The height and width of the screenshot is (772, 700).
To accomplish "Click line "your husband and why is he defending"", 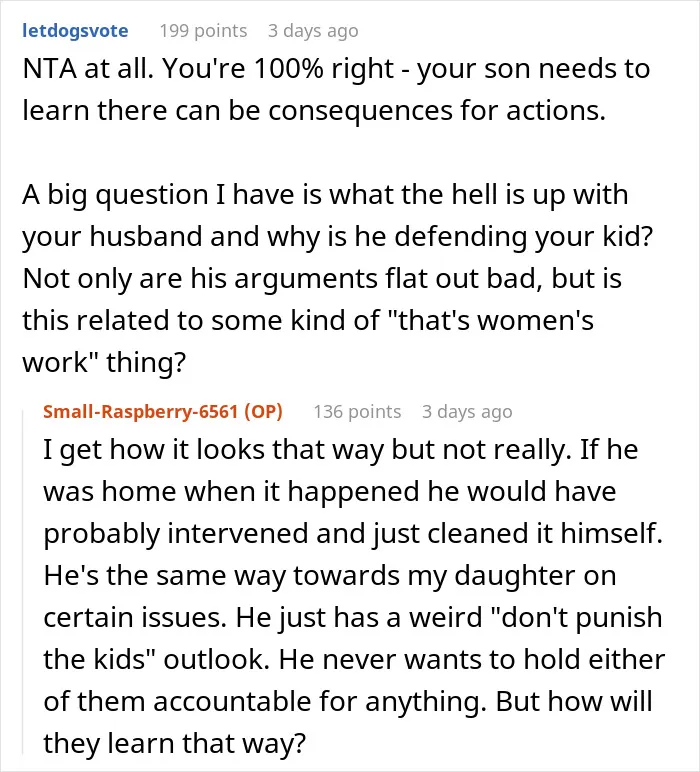I will [338, 236].
